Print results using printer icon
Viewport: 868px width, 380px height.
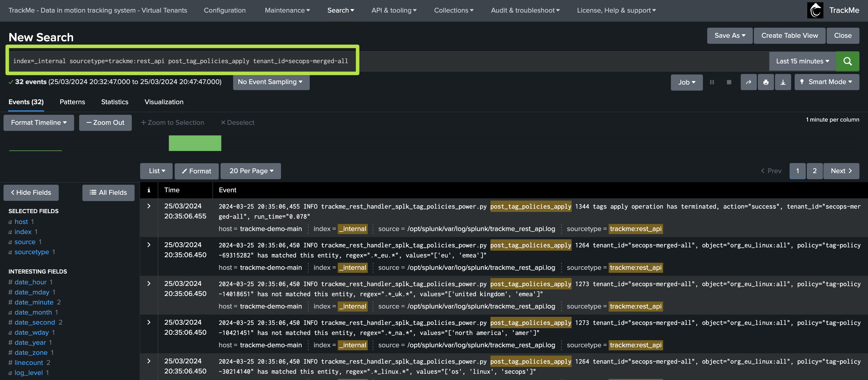coord(766,82)
